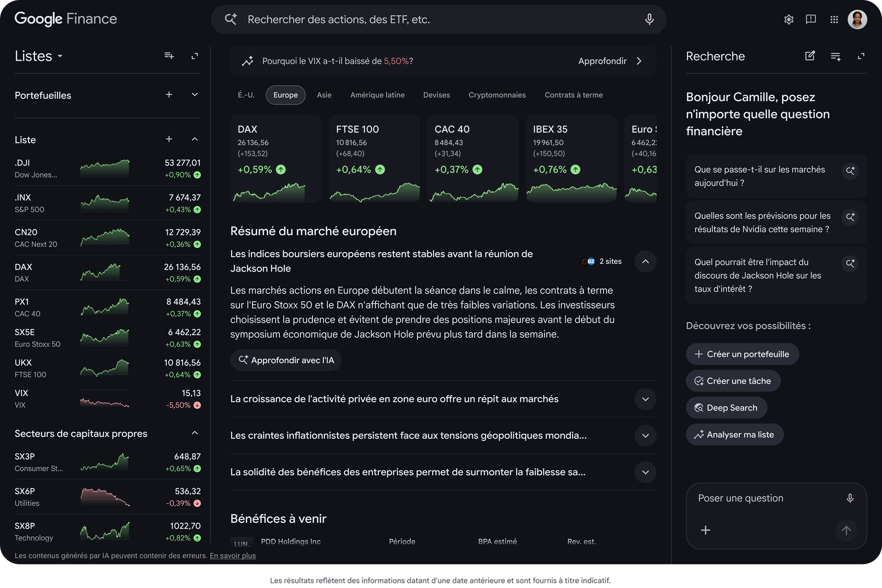882x588 pixels.
Task: Collapse Secteurs de capitaux propres section
Action: click(195, 433)
